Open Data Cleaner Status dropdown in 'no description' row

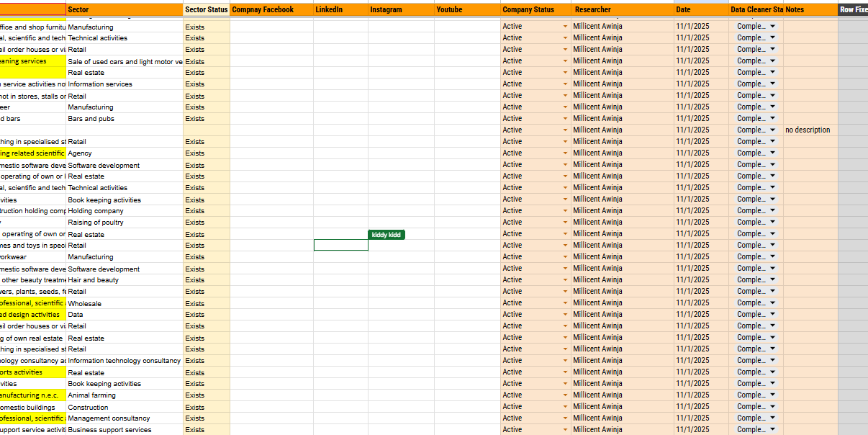[x=772, y=130]
